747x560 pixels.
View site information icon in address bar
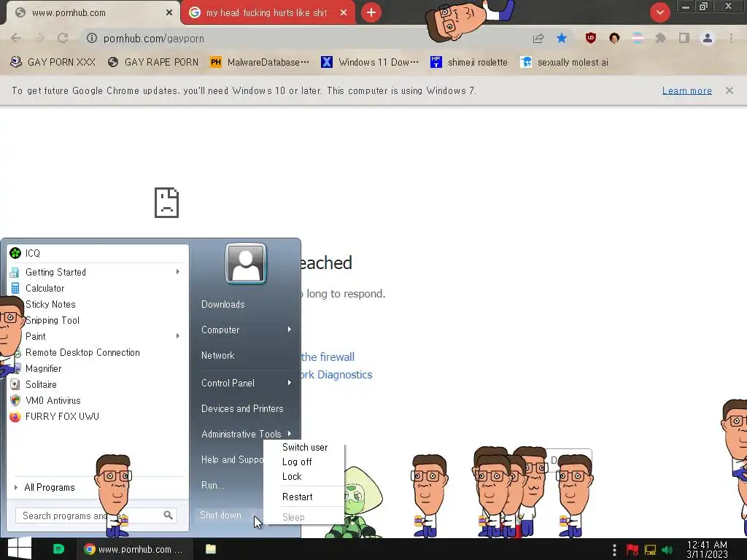click(x=91, y=38)
